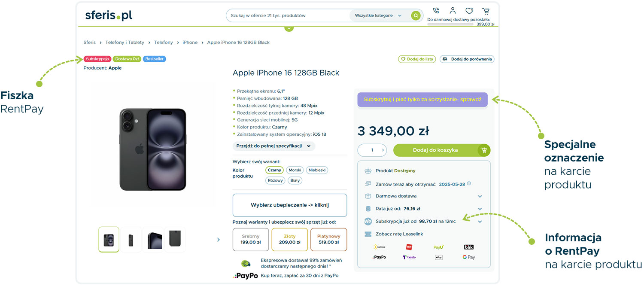Open the user account icon

pyautogui.click(x=453, y=10)
